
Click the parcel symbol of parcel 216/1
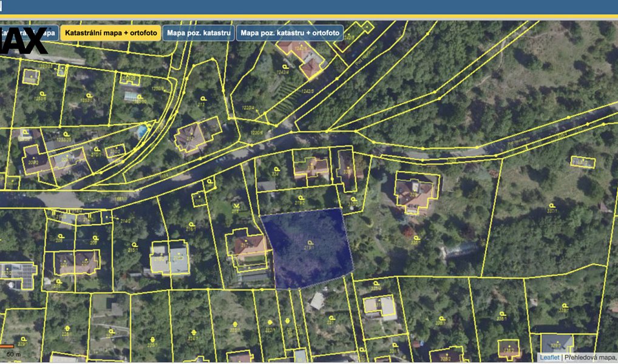coord(192,224)
